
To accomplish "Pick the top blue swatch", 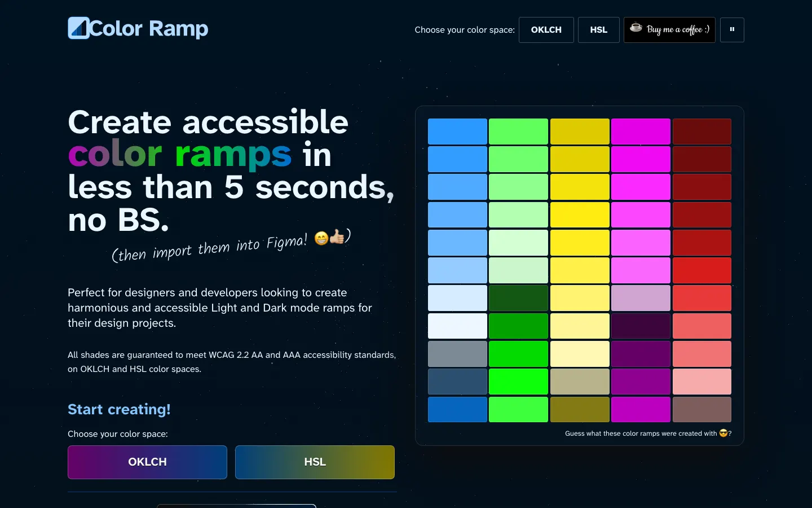I will [457, 132].
